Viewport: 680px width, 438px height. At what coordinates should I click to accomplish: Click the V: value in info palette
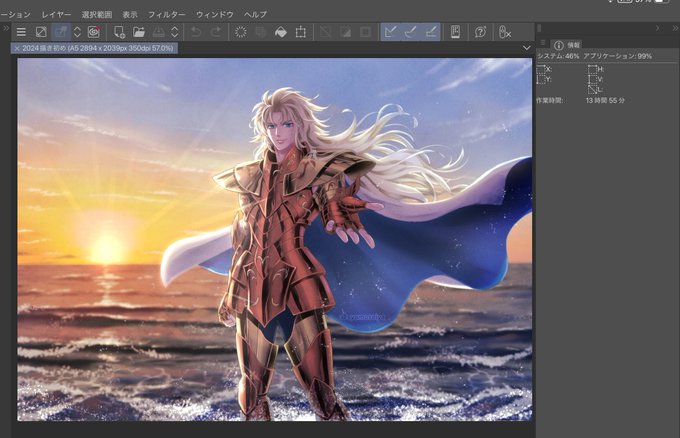(596, 79)
